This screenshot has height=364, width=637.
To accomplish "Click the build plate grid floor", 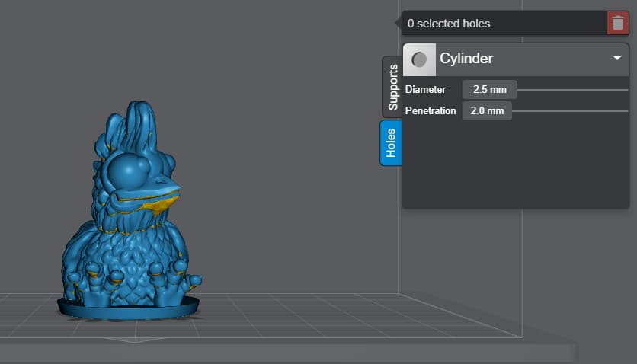I will coord(309,317).
